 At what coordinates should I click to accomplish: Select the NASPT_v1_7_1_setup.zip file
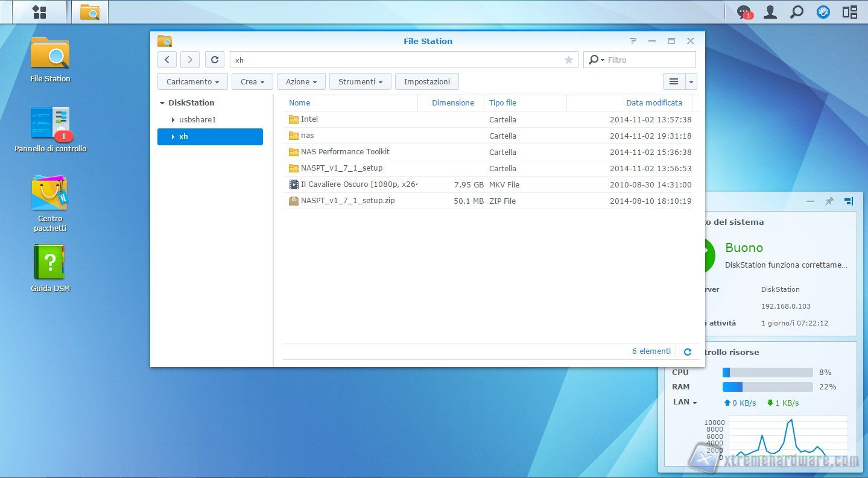(347, 201)
